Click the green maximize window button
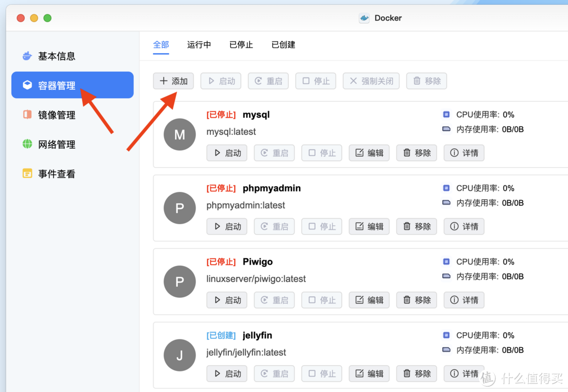 click(x=47, y=18)
